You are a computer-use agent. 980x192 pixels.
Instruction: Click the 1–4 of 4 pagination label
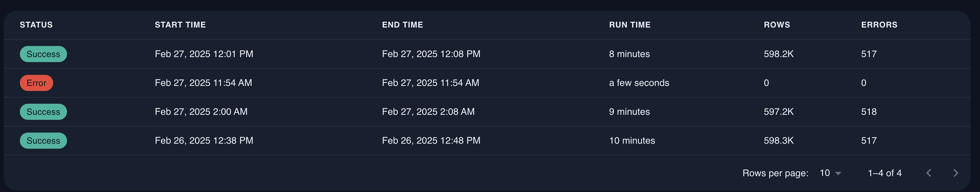click(884, 173)
